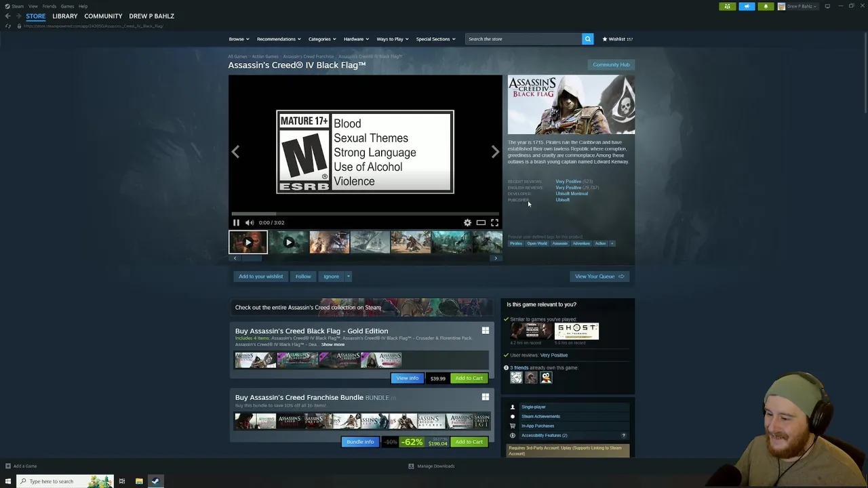
Task: Open the Drew P Bahlz account dropdown
Action: (x=798, y=6)
